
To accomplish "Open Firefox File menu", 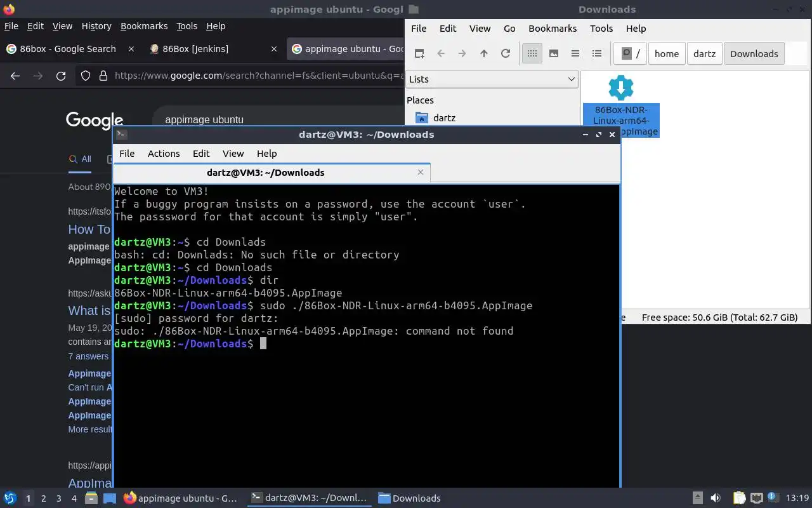I will tap(11, 26).
